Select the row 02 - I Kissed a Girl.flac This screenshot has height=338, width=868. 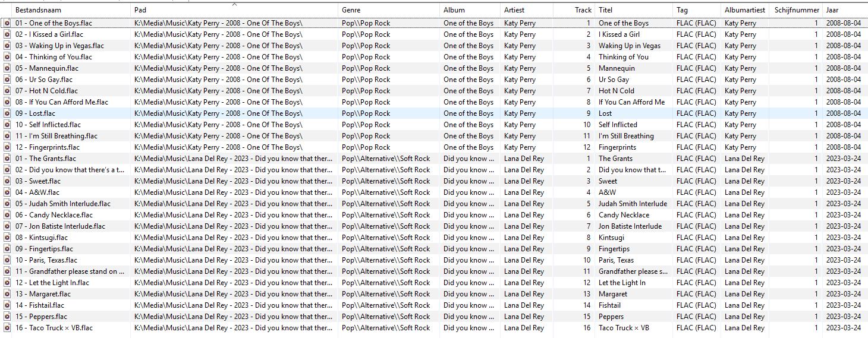tap(434, 34)
